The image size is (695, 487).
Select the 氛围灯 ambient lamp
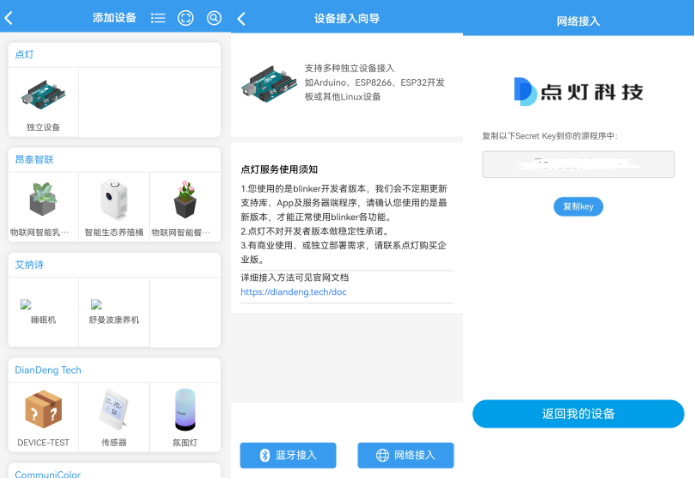(184, 416)
